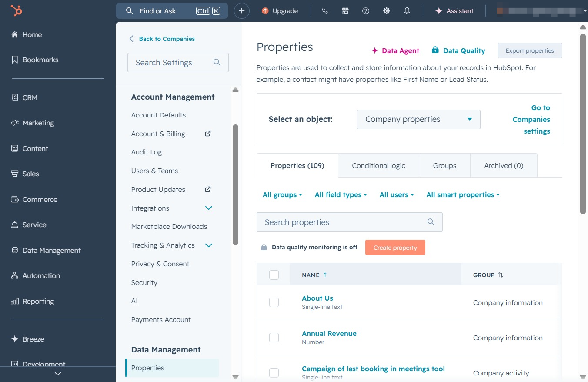The width and height of the screenshot is (588, 382).
Task: Open the Breeze sidebar menu
Action: [x=28, y=339]
